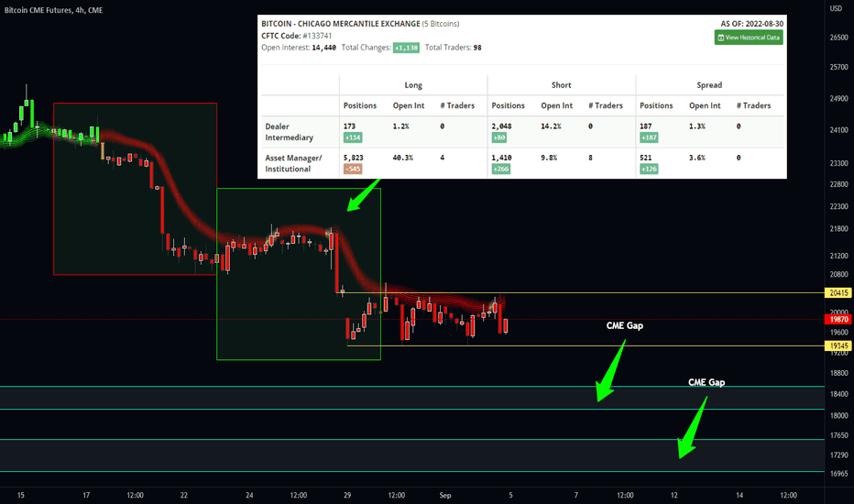
Task: Click the CFTC Code #133741 text
Action: tap(296, 36)
